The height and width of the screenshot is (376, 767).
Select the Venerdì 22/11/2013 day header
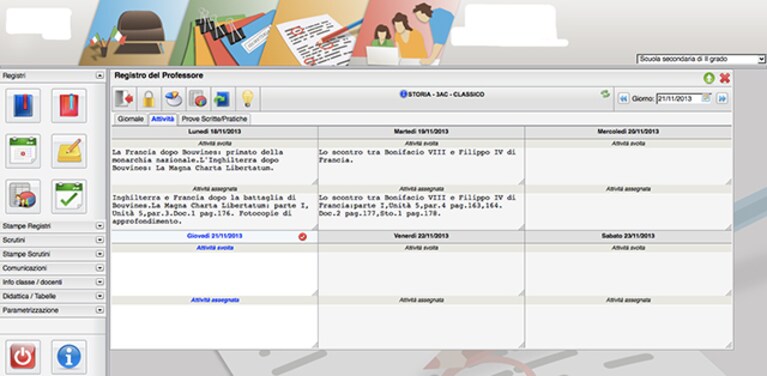421,236
